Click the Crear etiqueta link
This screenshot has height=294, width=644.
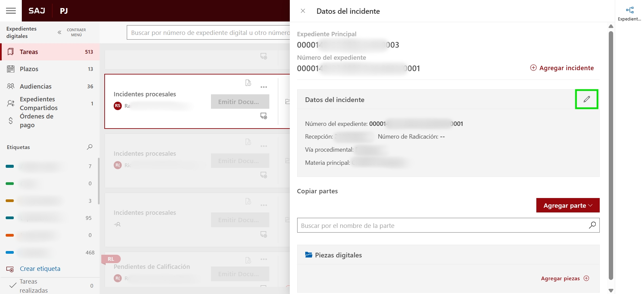(x=40, y=269)
